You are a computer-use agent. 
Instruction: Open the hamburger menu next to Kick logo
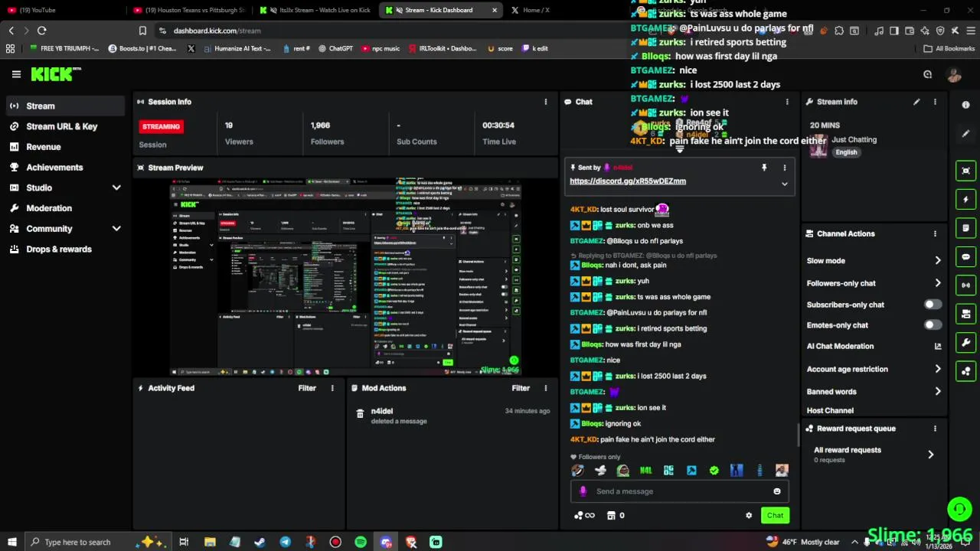(16, 74)
